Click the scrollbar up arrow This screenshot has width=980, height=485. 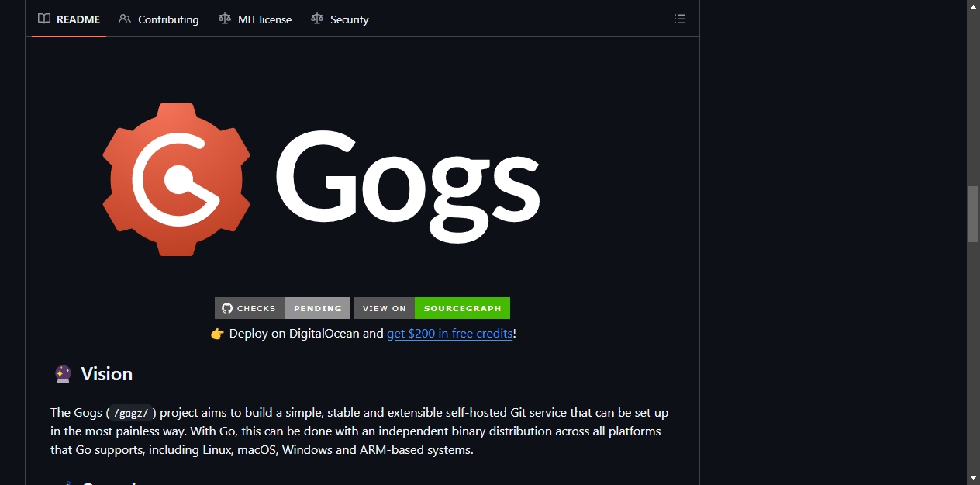pyautogui.click(x=973, y=6)
